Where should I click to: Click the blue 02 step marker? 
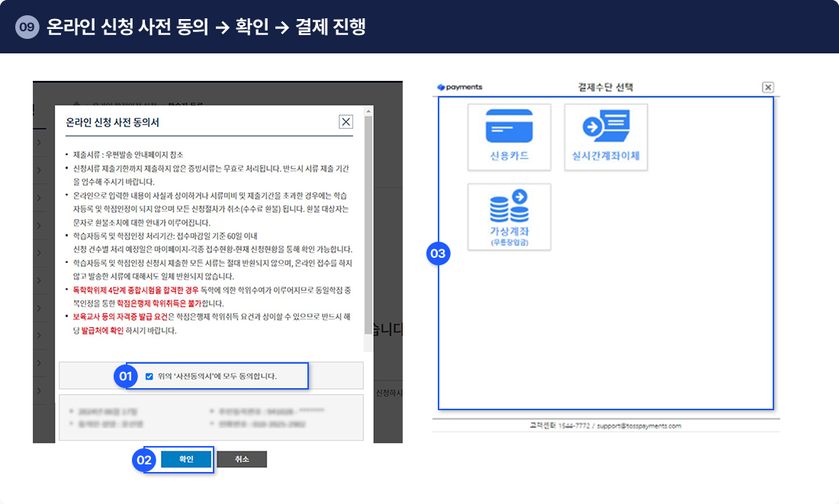(144, 460)
